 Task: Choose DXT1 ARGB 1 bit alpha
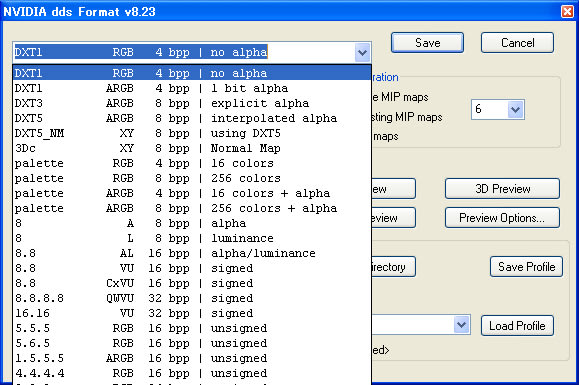(192, 88)
